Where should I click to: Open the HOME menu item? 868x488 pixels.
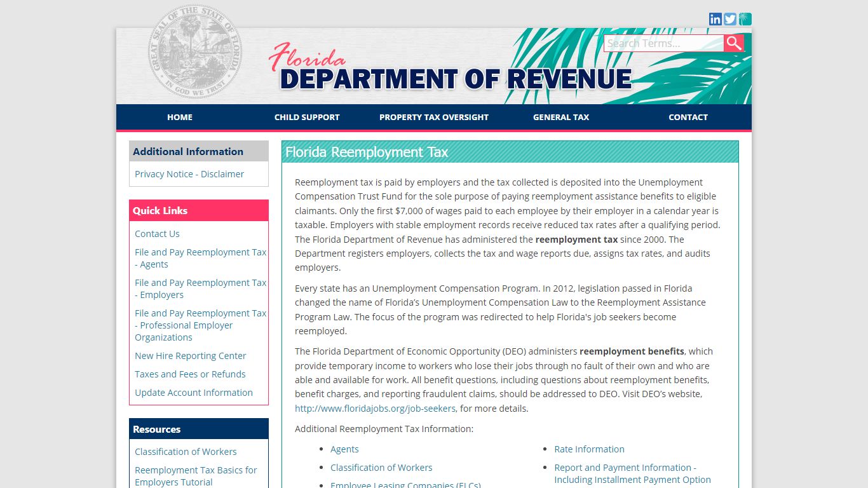(x=180, y=117)
